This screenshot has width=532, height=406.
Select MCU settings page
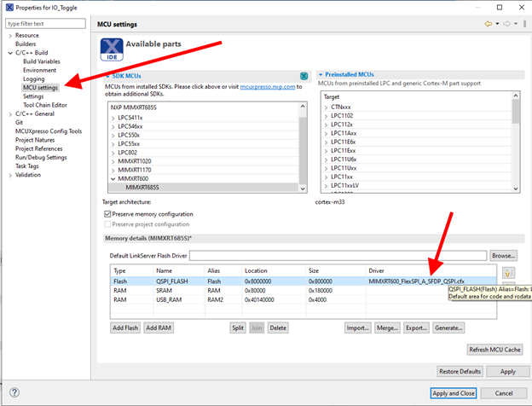(x=40, y=88)
